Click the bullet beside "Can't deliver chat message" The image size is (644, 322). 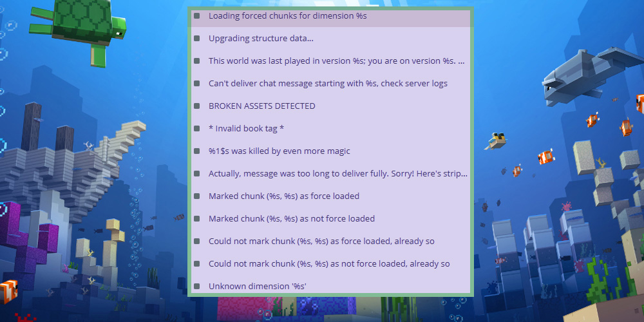(x=196, y=83)
